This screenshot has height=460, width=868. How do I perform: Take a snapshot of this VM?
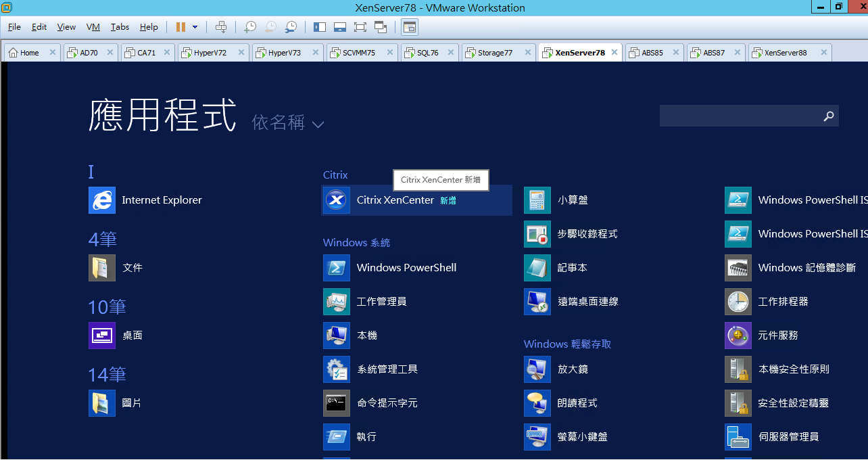250,27
